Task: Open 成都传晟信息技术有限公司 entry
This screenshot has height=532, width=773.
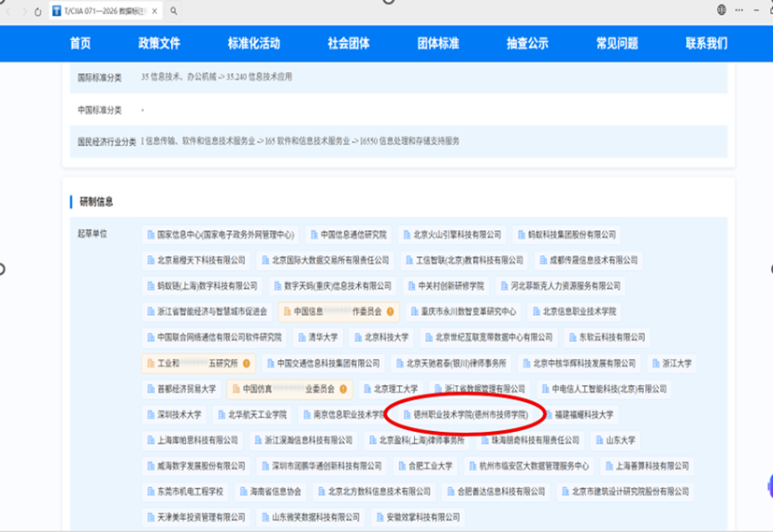Action: tap(589, 260)
